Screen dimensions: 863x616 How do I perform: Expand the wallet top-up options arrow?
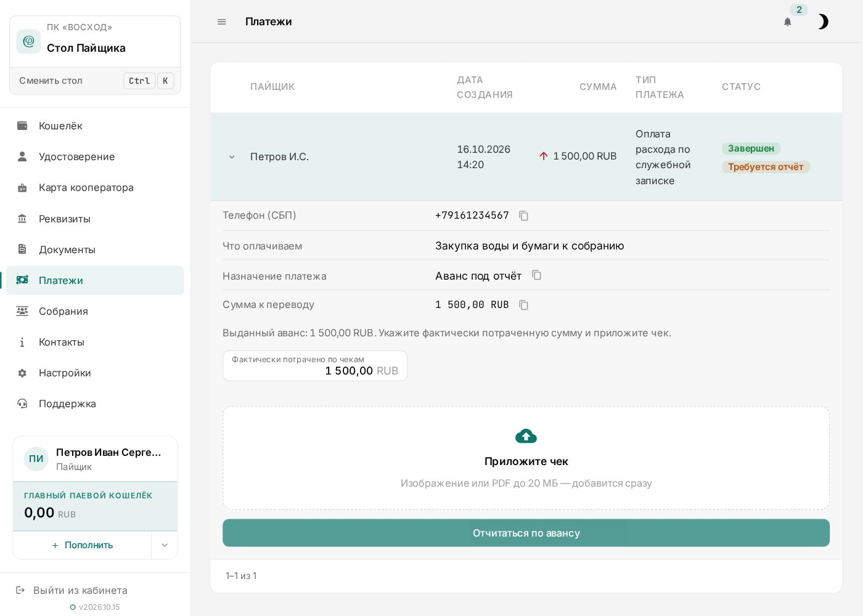coord(165,545)
